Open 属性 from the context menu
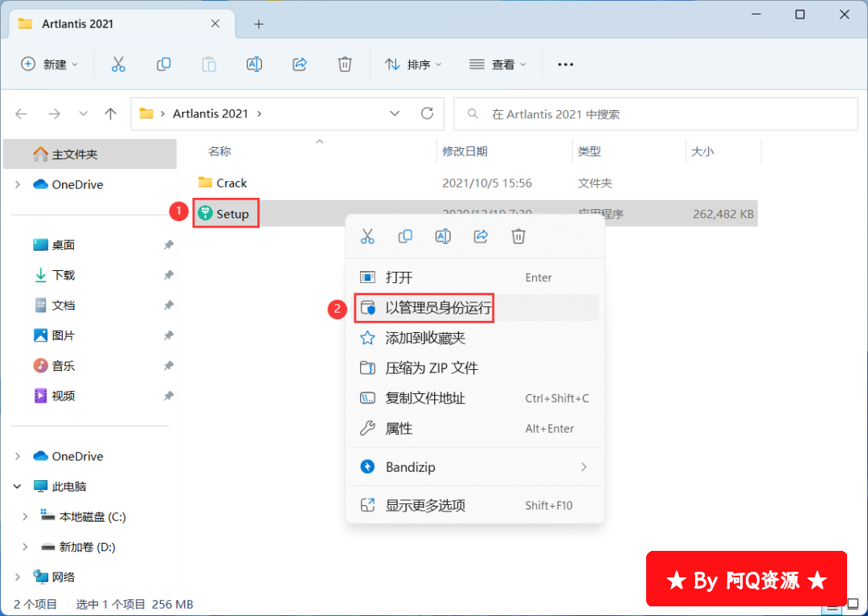Image resolution: width=868 pixels, height=616 pixels. pos(475,428)
